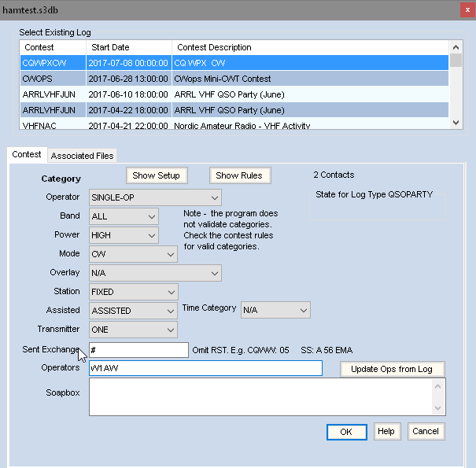Screen dimensions: 476x468
Task: Open the Power dropdown showing HIGH
Action: click(x=124, y=235)
